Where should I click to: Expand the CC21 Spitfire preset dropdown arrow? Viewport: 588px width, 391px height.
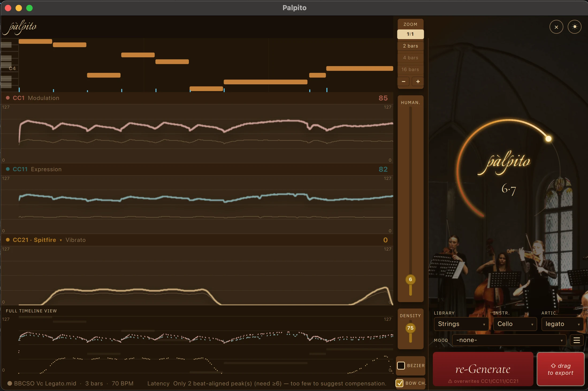click(x=61, y=240)
